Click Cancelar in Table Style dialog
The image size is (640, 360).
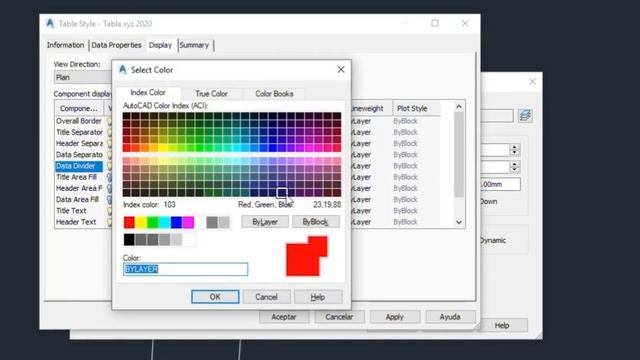[339, 317]
